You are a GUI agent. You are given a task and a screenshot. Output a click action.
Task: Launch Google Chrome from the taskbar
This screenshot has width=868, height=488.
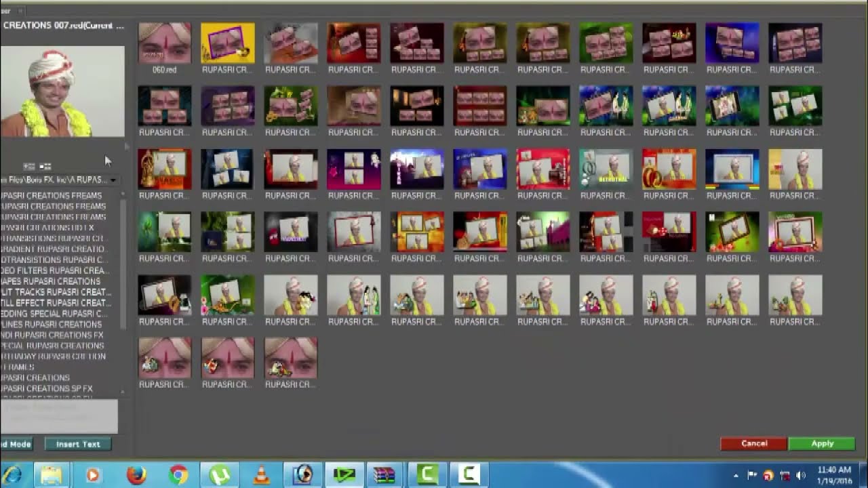pyautogui.click(x=178, y=474)
